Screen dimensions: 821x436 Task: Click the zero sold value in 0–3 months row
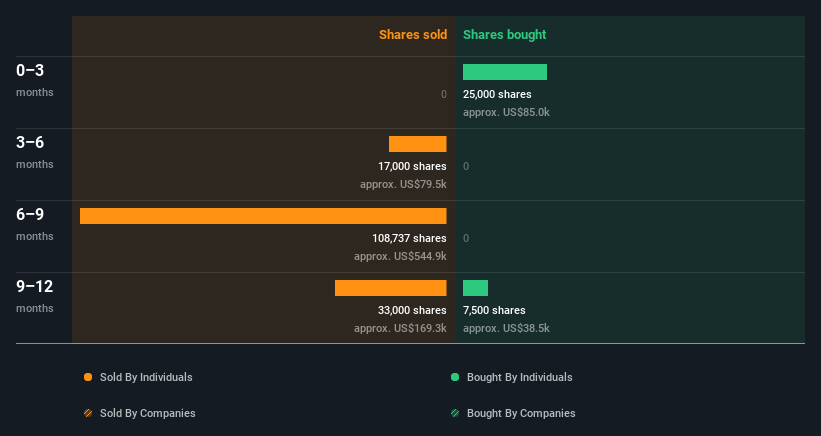[x=444, y=94]
